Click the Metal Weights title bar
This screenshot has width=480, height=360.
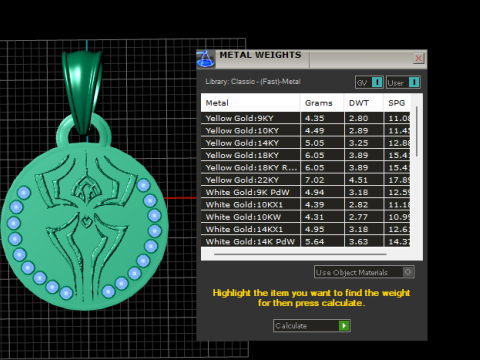point(312,59)
